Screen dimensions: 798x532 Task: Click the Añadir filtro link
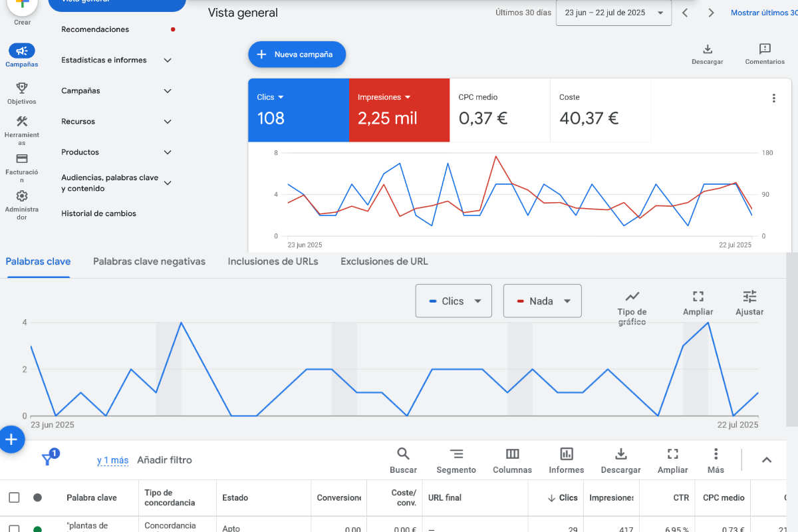(x=164, y=460)
